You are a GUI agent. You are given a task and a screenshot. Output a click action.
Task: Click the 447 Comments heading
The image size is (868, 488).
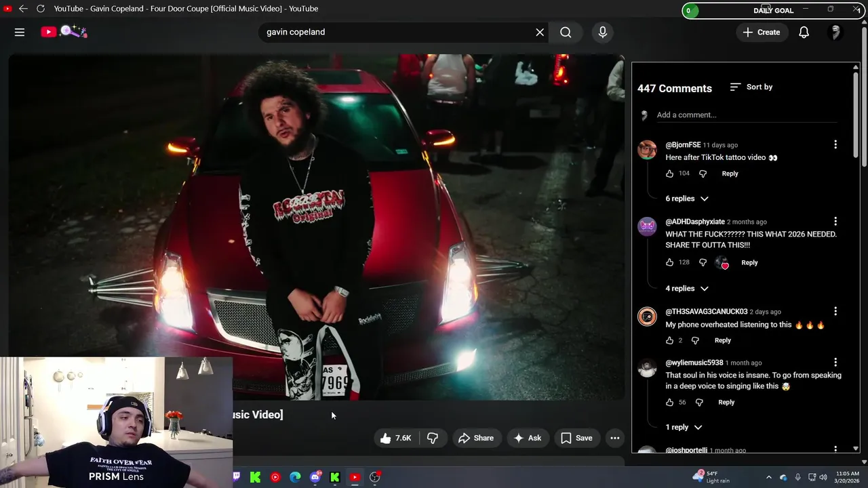[675, 88]
